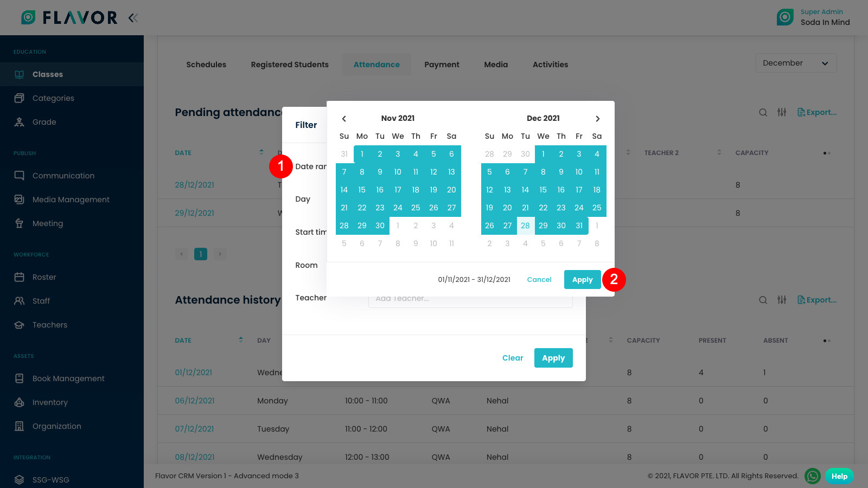This screenshot has width=868, height=488.
Task: Open 28/12/2021 pending attendance link
Action: click(194, 185)
